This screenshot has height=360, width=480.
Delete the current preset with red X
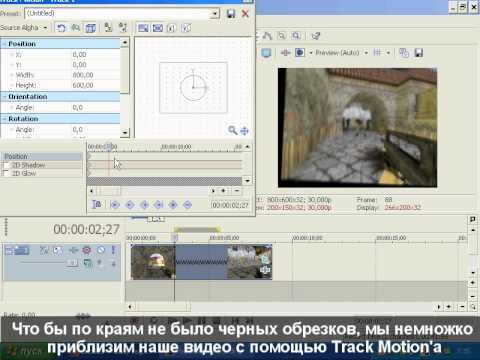coord(245,14)
